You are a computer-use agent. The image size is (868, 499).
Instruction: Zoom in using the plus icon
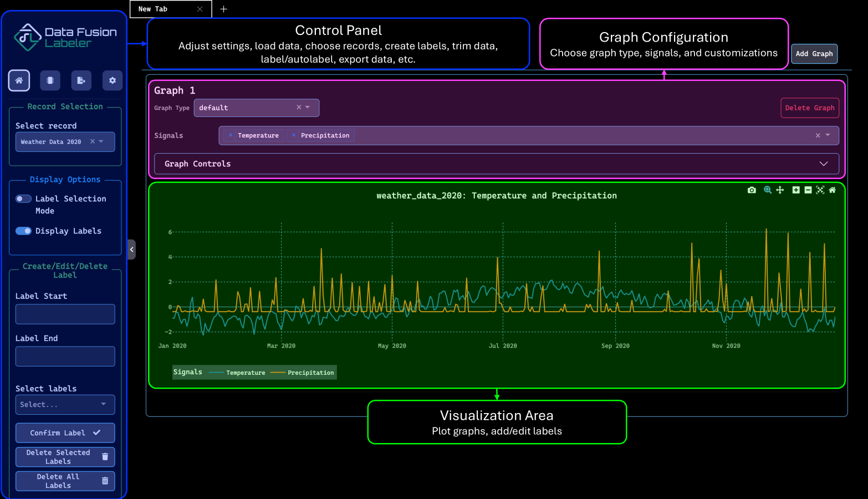pos(796,190)
